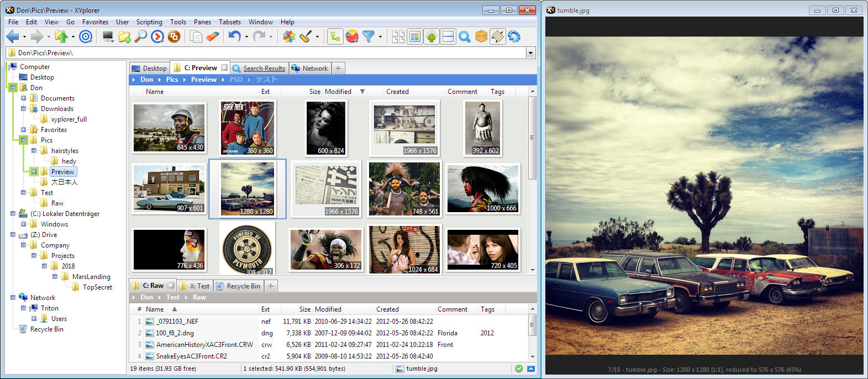Collapse the Pics folder tree node
The width and height of the screenshot is (868, 379).
point(23,140)
